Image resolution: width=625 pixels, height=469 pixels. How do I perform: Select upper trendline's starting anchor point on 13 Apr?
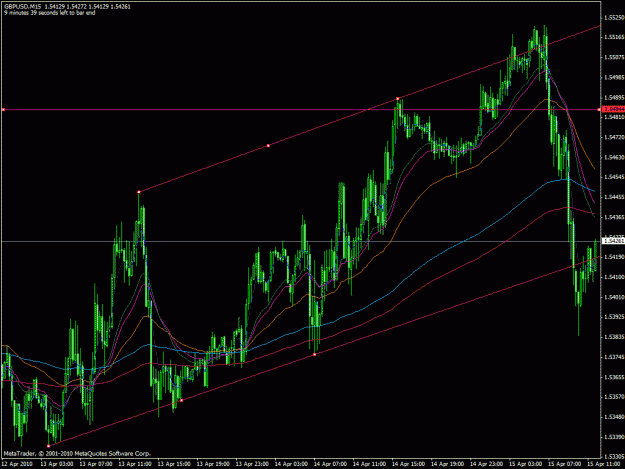click(139, 192)
